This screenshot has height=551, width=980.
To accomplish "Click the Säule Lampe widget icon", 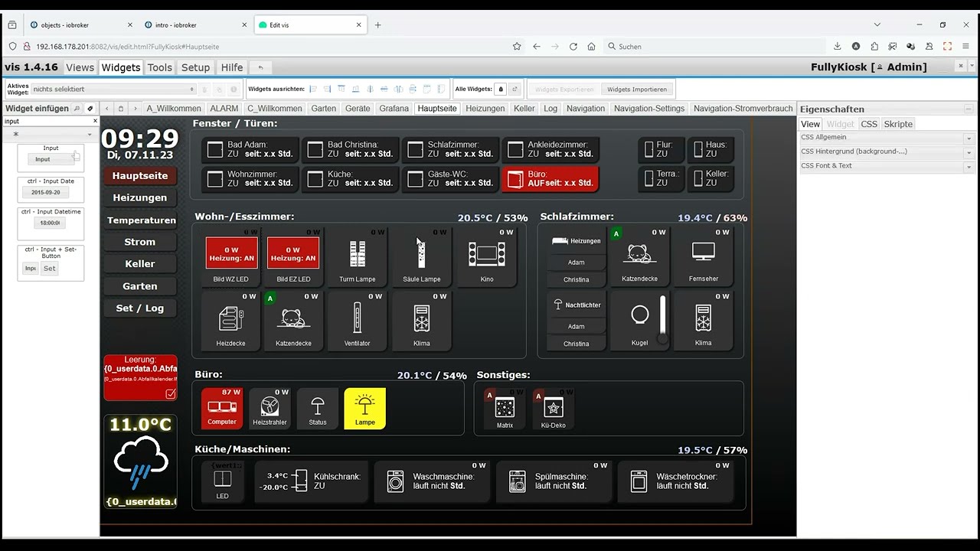I will coord(421,254).
